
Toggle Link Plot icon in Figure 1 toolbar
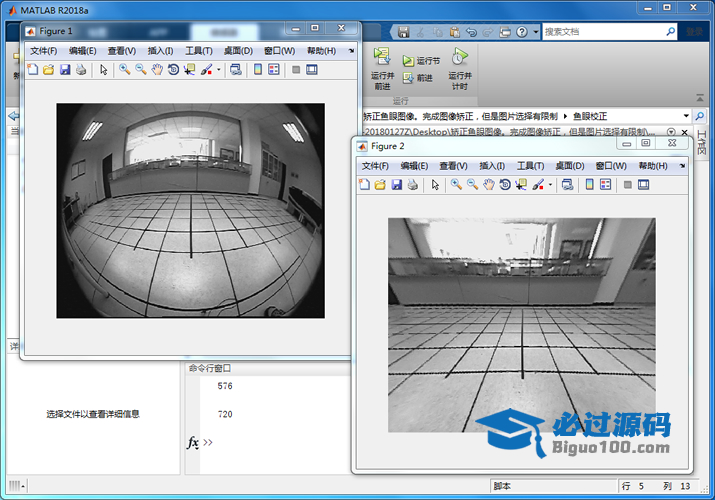[x=235, y=70]
